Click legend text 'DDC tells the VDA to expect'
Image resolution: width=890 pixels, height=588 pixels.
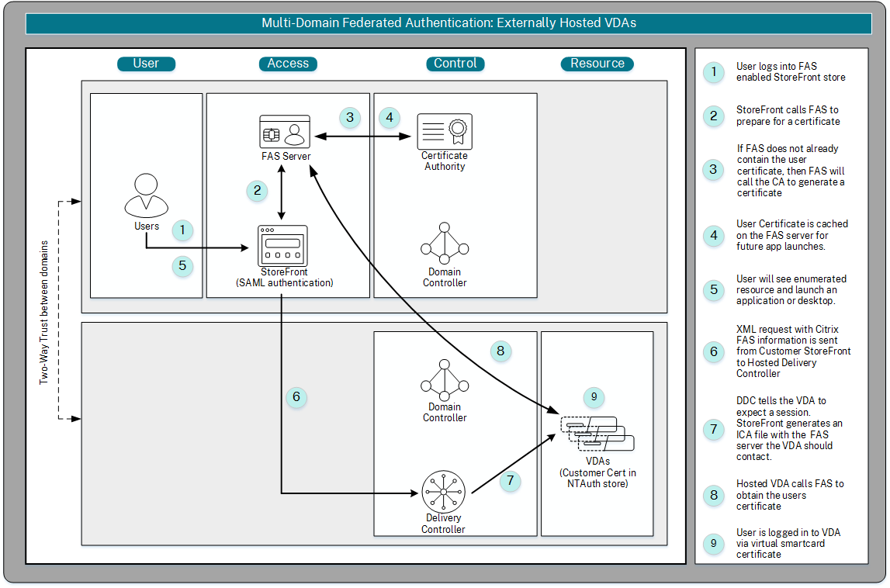(790, 428)
